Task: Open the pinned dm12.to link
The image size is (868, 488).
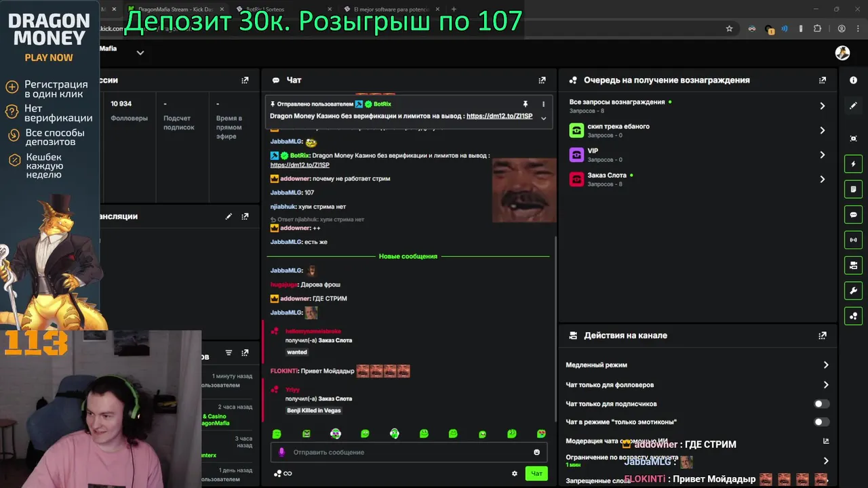Action: coord(500,116)
